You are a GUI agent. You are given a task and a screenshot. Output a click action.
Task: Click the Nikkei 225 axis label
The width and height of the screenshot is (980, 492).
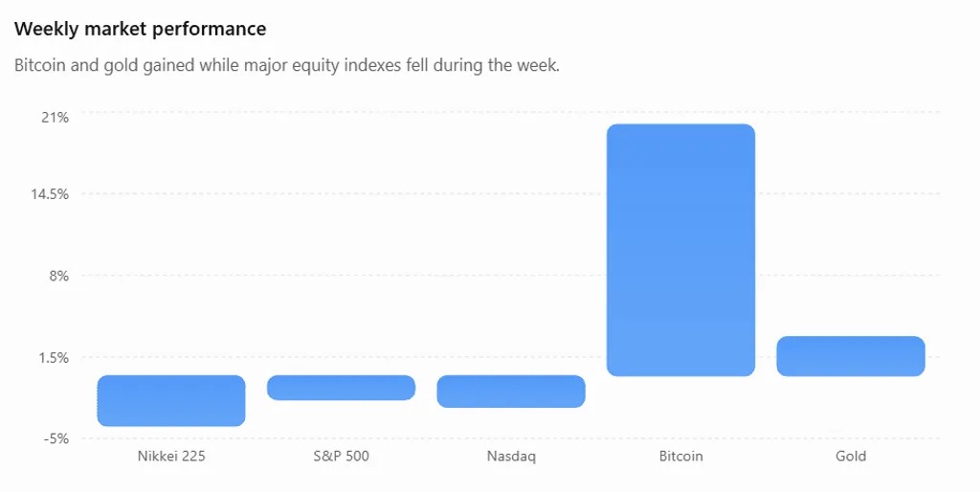(171, 457)
